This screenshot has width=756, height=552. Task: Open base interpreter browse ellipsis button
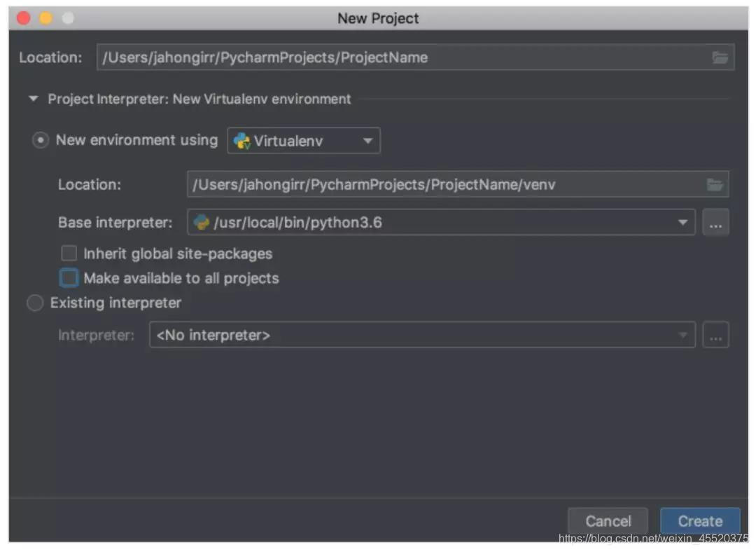pos(715,223)
